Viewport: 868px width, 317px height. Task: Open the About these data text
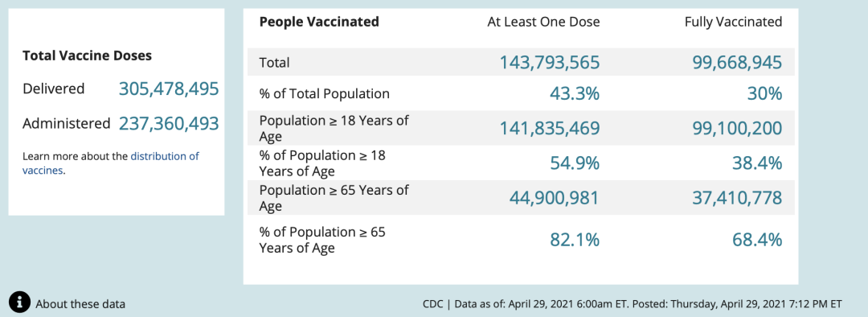tap(80, 303)
